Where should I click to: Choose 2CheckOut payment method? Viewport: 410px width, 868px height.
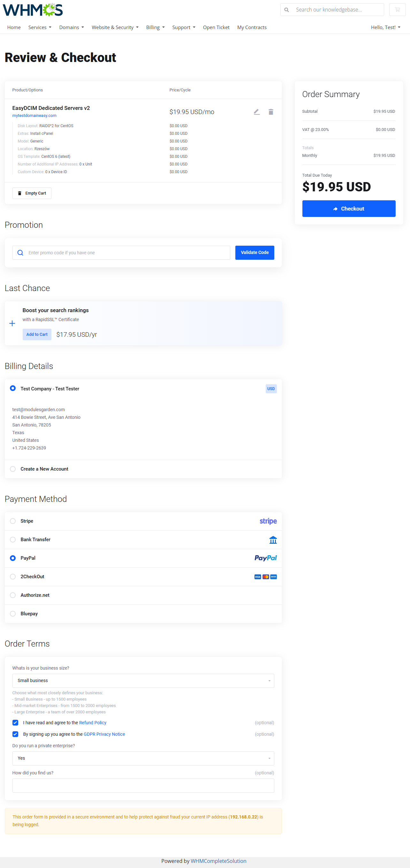click(13, 577)
